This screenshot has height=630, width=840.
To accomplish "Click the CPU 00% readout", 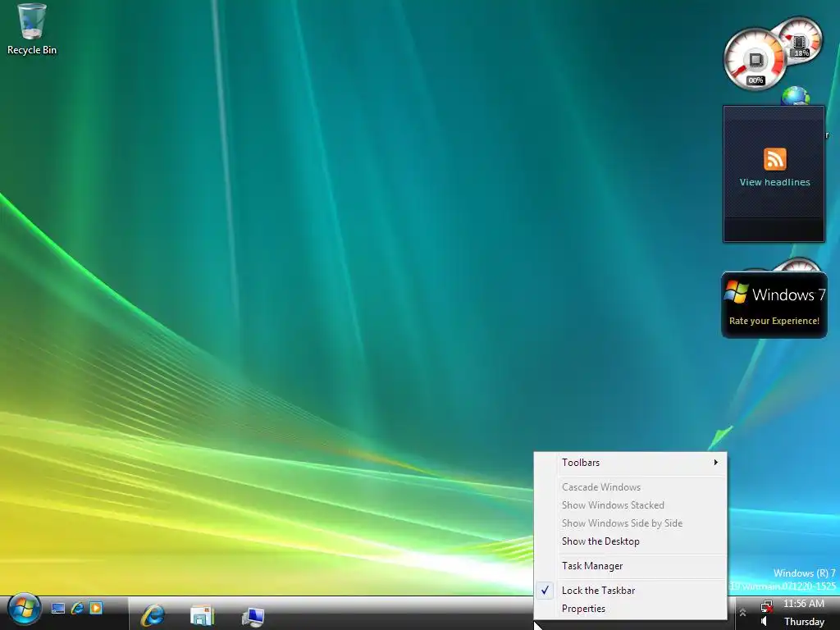I will pos(756,80).
